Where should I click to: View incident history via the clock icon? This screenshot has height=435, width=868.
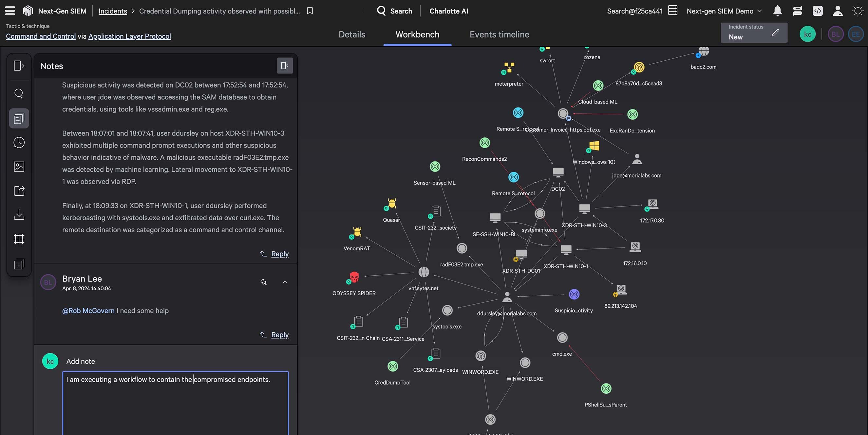point(19,142)
